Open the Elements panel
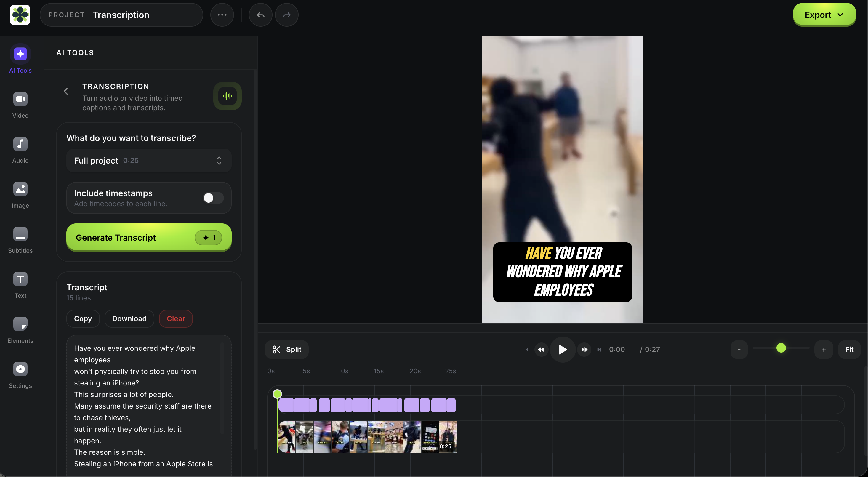868x477 pixels. click(20, 330)
